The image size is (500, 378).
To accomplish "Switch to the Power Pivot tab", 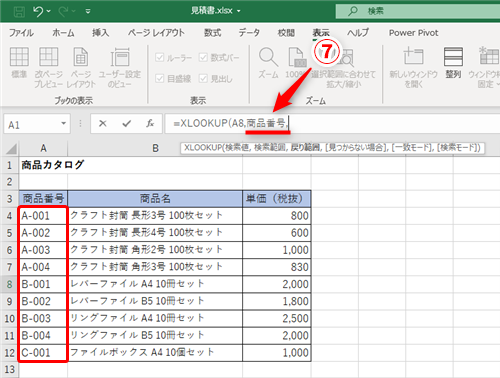I will [413, 33].
